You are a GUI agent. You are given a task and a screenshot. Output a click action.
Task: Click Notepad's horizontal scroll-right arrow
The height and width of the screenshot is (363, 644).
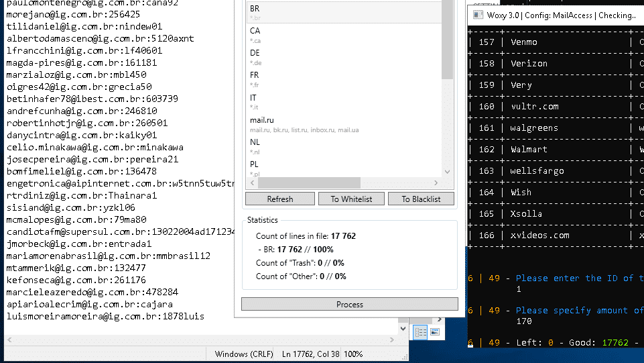393,340
